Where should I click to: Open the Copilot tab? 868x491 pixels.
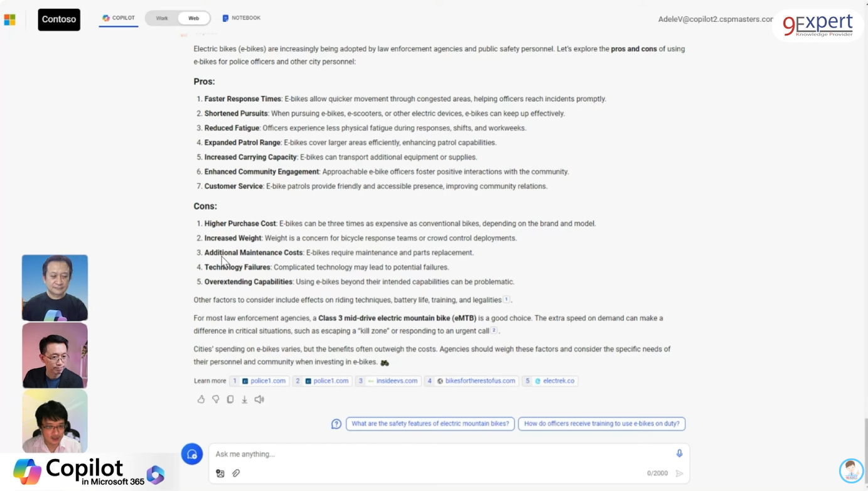[119, 18]
